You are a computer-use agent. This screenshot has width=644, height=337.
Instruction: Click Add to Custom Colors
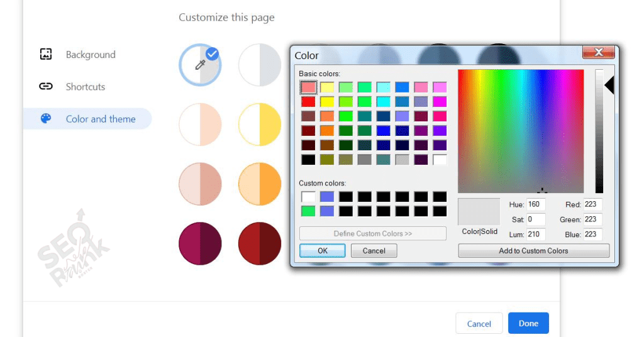(x=533, y=251)
